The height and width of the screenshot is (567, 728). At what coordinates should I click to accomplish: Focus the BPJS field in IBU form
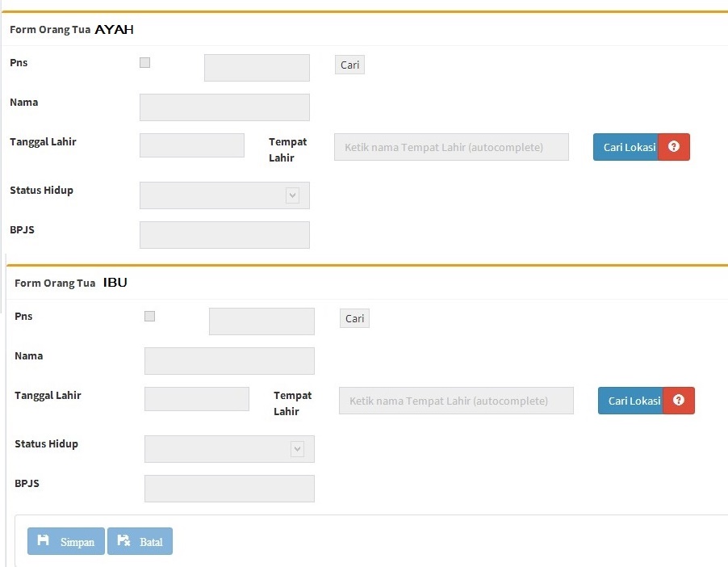click(x=229, y=489)
